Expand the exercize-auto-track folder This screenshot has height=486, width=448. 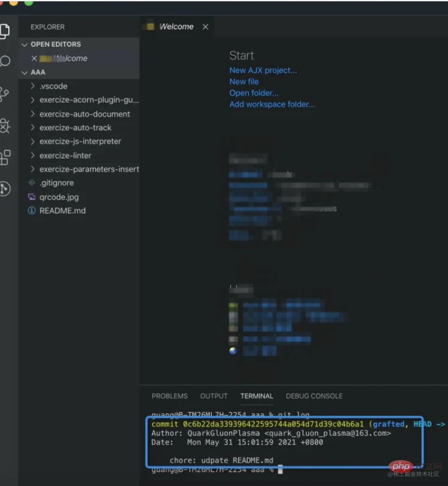click(32, 127)
